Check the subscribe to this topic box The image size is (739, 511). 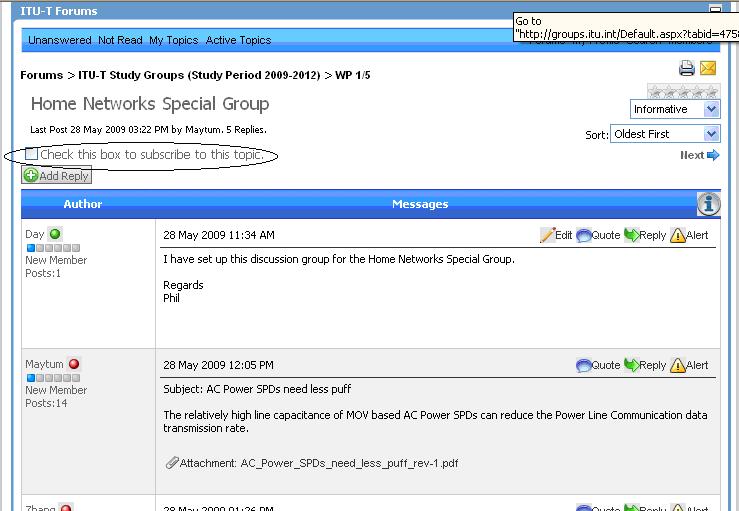(x=32, y=154)
